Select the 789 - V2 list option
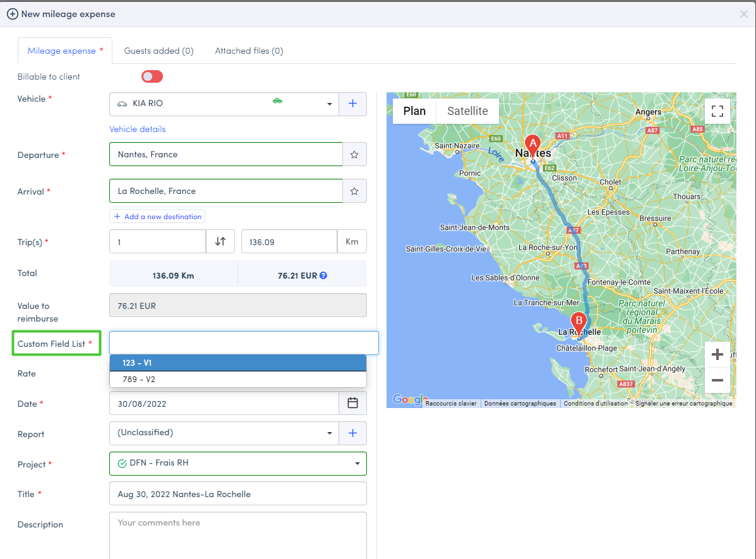The height and width of the screenshot is (559, 756). (x=237, y=380)
